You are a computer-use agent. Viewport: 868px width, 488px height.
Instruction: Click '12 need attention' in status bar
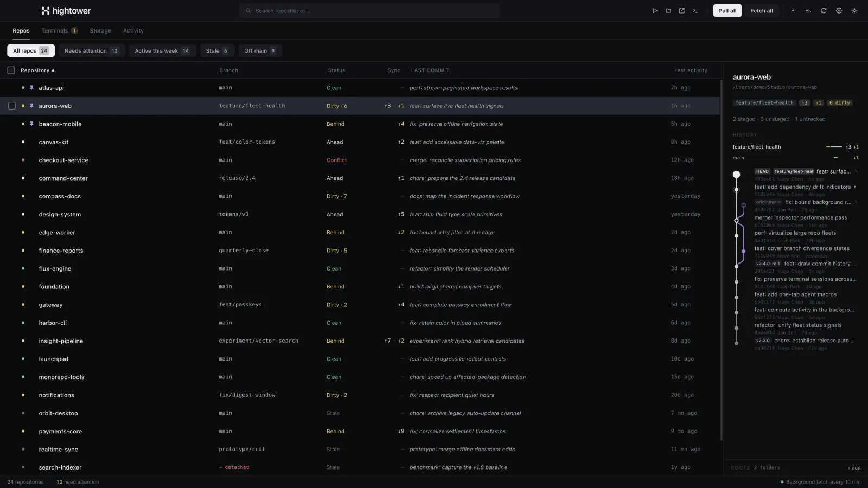click(78, 482)
